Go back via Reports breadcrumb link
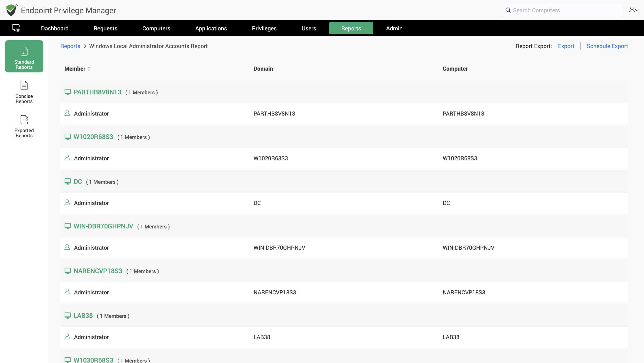The height and width of the screenshot is (363, 644). click(70, 46)
